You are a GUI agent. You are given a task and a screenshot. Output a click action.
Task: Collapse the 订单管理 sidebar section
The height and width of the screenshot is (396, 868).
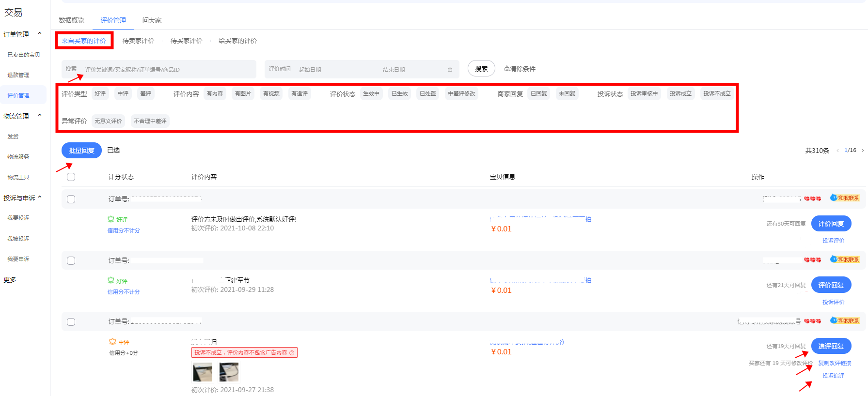pos(40,34)
